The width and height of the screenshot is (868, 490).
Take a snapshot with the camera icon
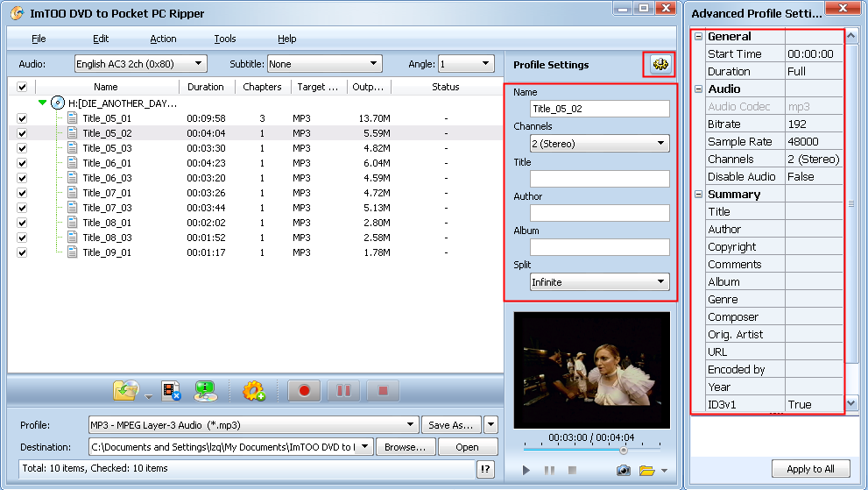tap(624, 471)
